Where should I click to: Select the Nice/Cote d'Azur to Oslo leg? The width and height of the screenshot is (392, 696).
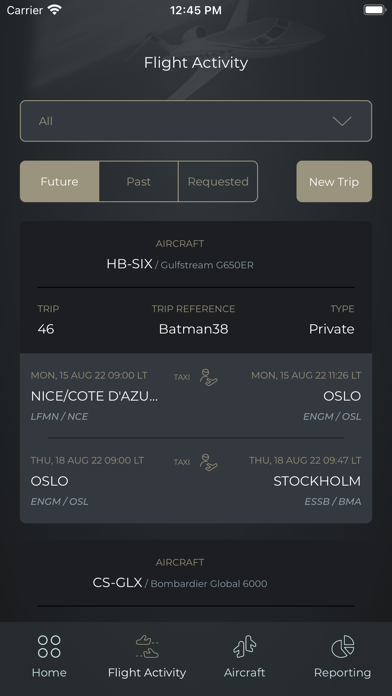click(x=196, y=395)
